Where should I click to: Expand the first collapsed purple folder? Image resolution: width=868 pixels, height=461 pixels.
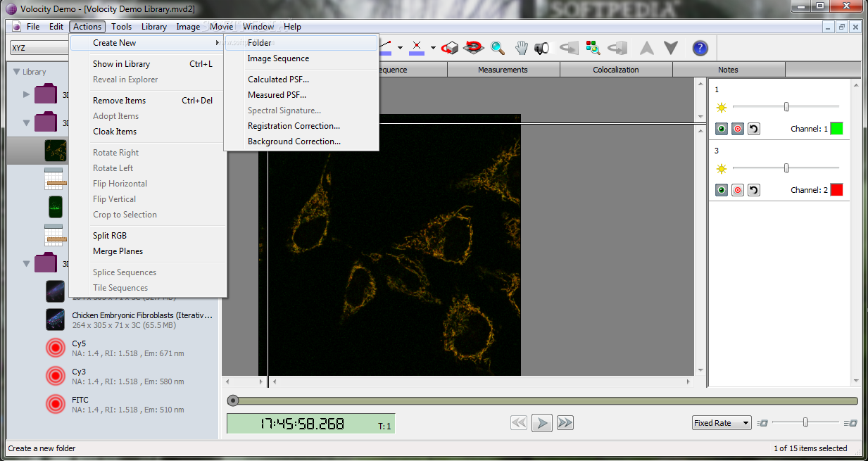pos(27,94)
